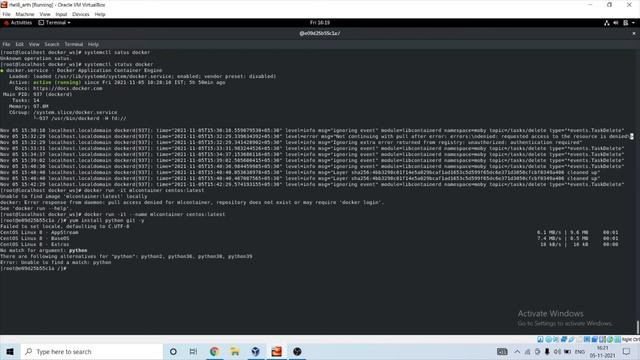Click 'CentOS Linux 8 - AppStream' repo line

point(40,232)
